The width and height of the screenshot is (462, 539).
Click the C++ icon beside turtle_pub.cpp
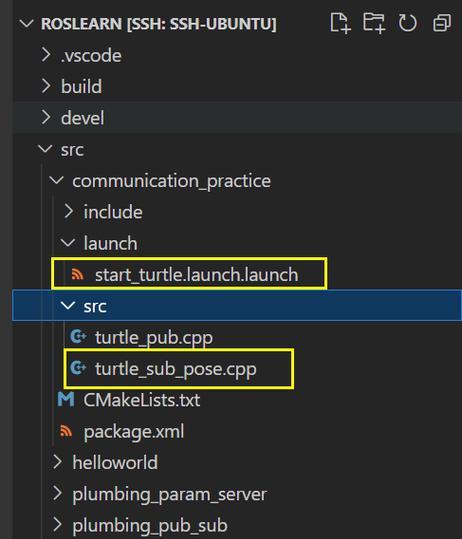click(78, 337)
